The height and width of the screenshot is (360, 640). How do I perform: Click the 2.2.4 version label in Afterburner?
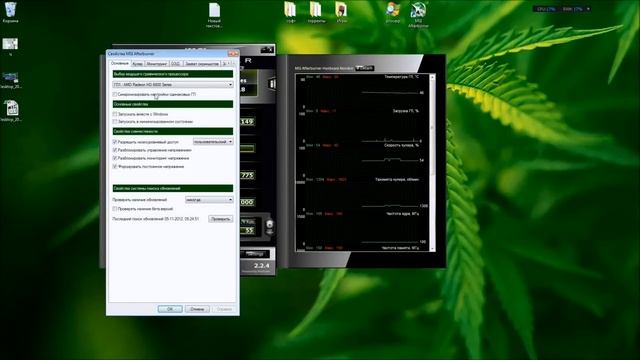[x=262, y=266]
